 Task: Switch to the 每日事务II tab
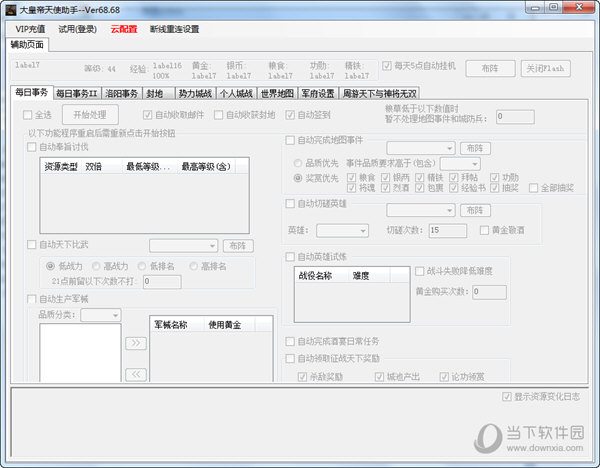point(77,93)
